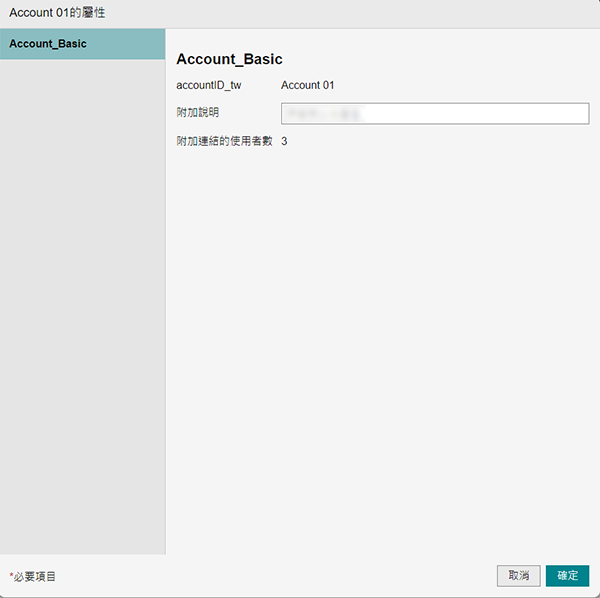Click the linked user count value 3
This screenshot has height=598, width=600.
point(284,141)
